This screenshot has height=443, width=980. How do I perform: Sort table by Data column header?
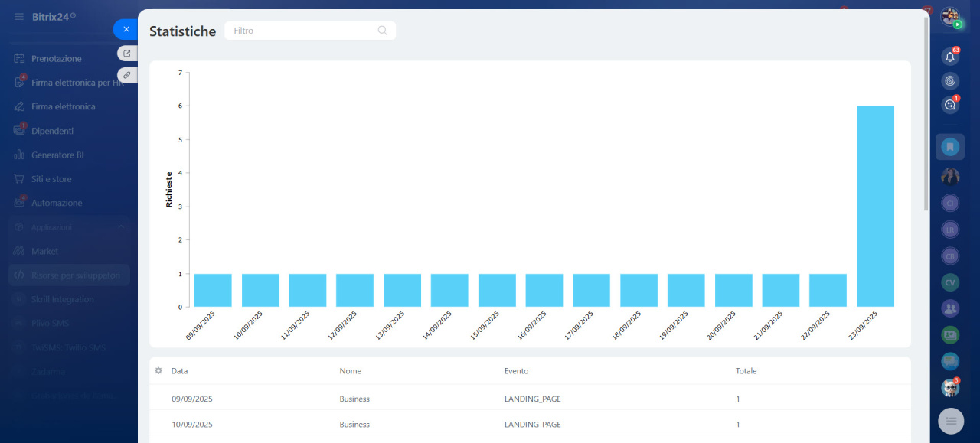click(x=180, y=371)
